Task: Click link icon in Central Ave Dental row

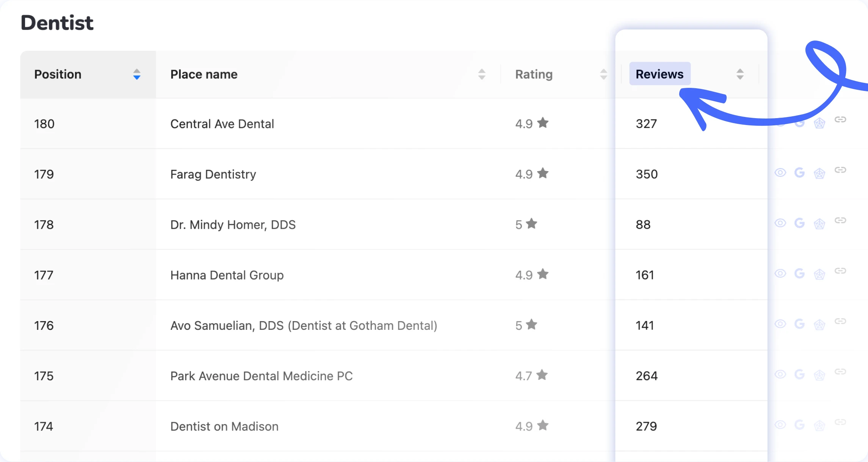Action: click(x=840, y=120)
